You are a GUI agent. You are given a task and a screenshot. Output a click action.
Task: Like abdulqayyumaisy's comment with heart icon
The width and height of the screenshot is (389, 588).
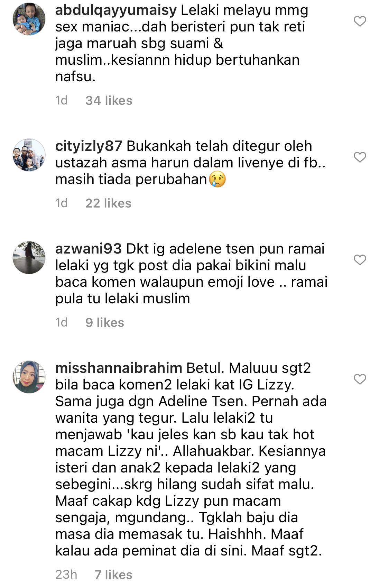(x=360, y=21)
